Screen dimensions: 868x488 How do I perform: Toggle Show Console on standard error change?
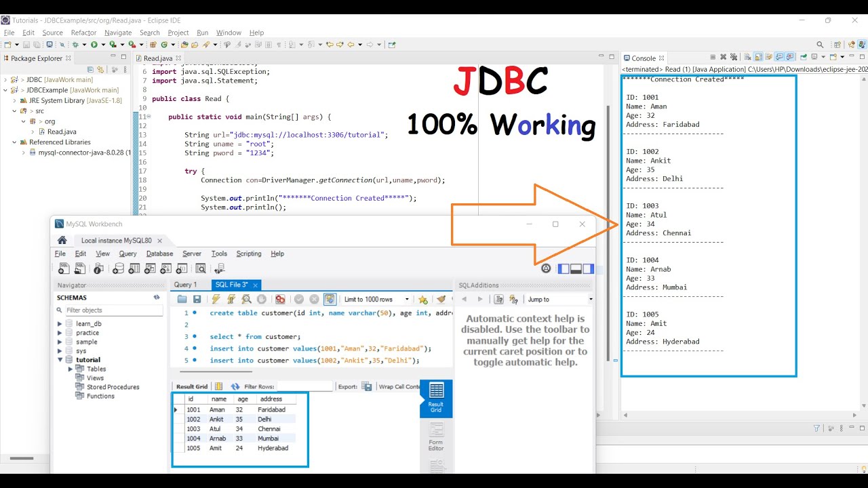click(x=790, y=57)
